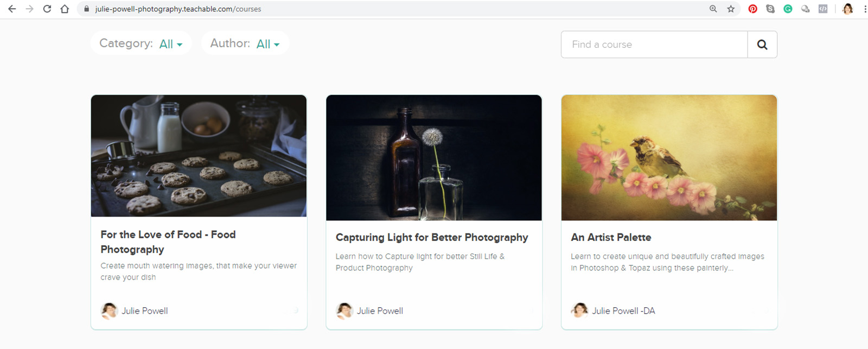Image resolution: width=868 pixels, height=349 pixels.
Task: Open the code brackets extension icon
Action: pos(823,9)
